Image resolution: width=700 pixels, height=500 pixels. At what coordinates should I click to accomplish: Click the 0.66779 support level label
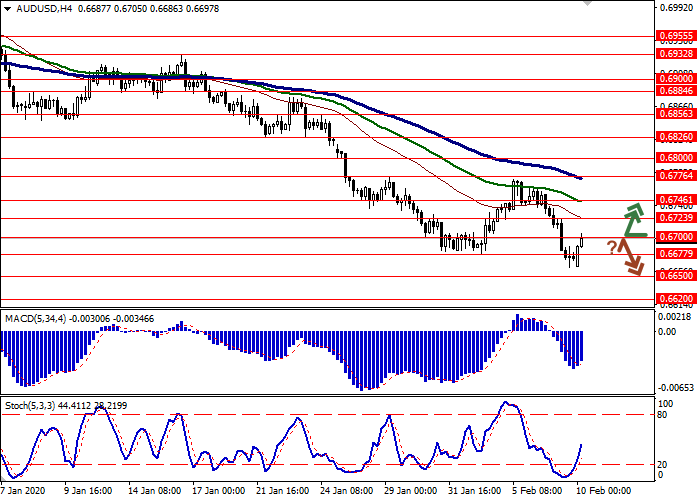click(x=675, y=254)
